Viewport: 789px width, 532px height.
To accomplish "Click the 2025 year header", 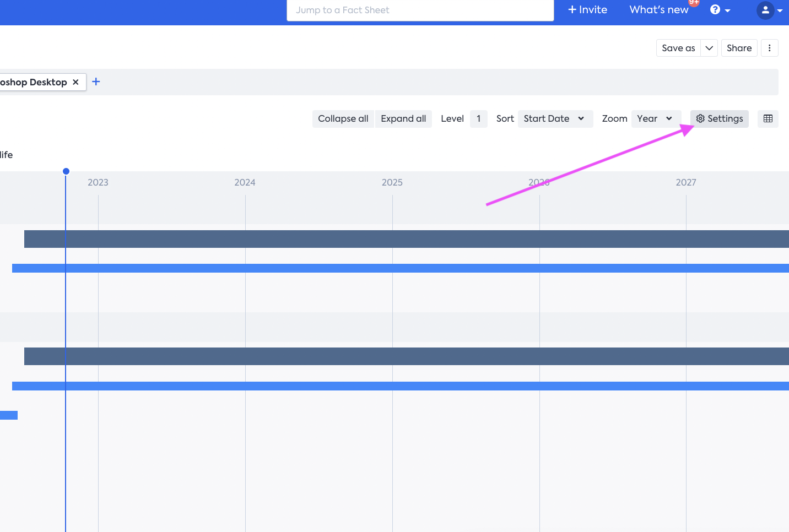I will point(392,182).
